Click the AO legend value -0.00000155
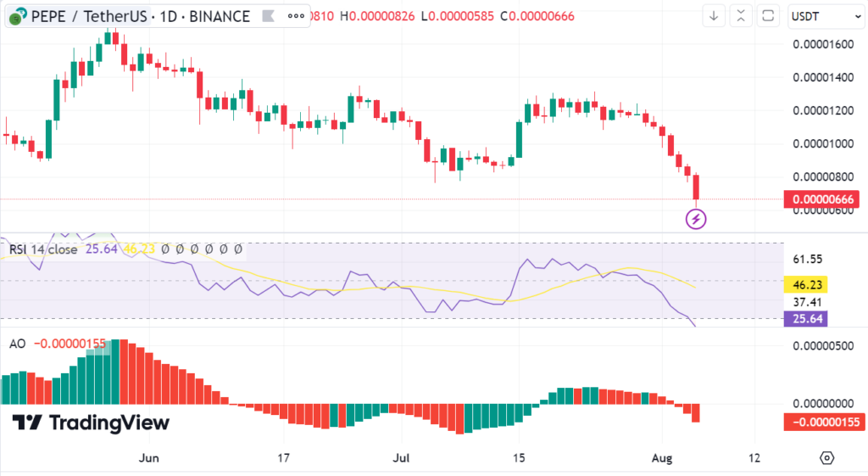The image size is (868, 476). (x=70, y=344)
